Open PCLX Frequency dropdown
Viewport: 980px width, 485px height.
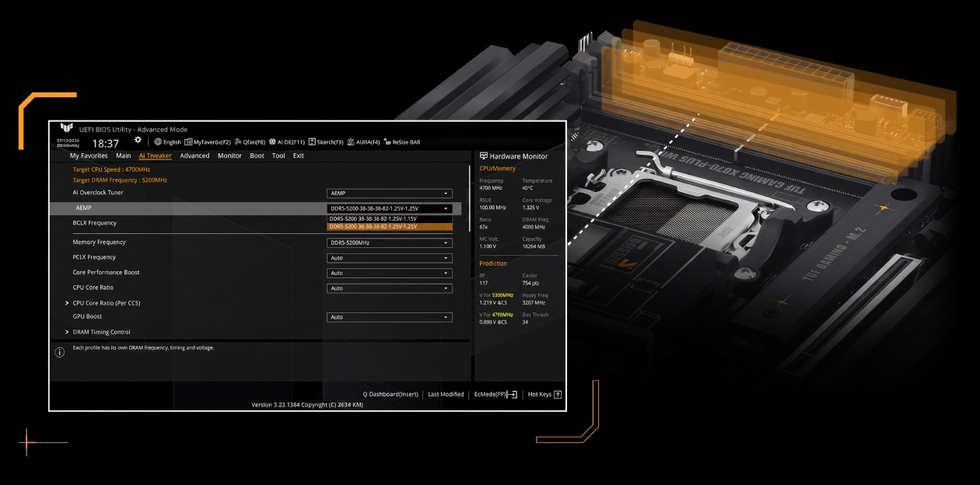tap(390, 258)
